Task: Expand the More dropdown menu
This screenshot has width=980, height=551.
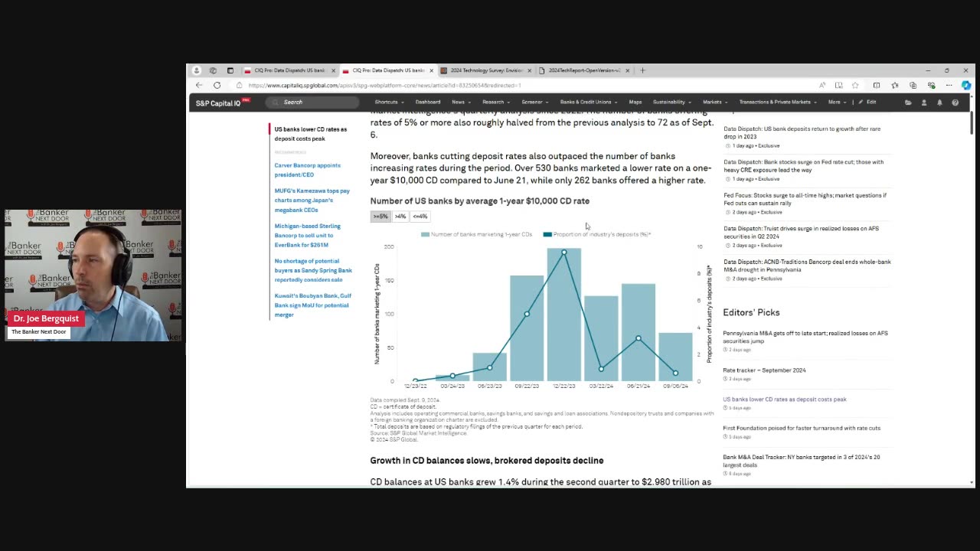Action: [x=837, y=102]
